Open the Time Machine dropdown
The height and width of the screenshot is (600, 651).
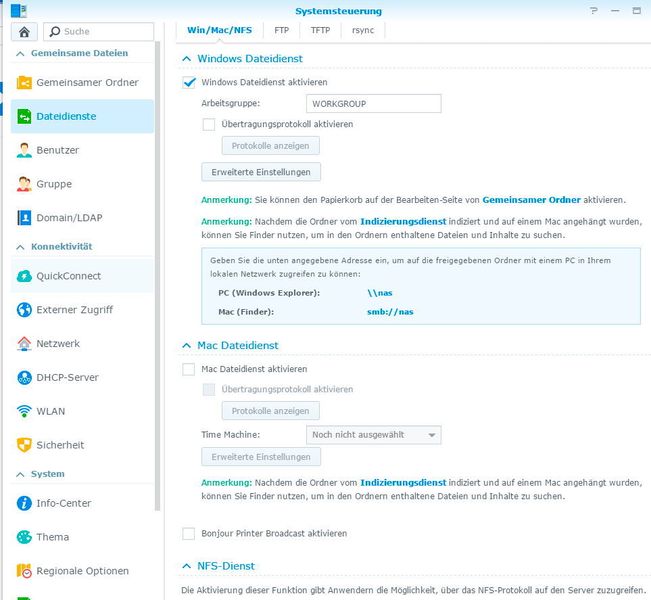point(374,435)
